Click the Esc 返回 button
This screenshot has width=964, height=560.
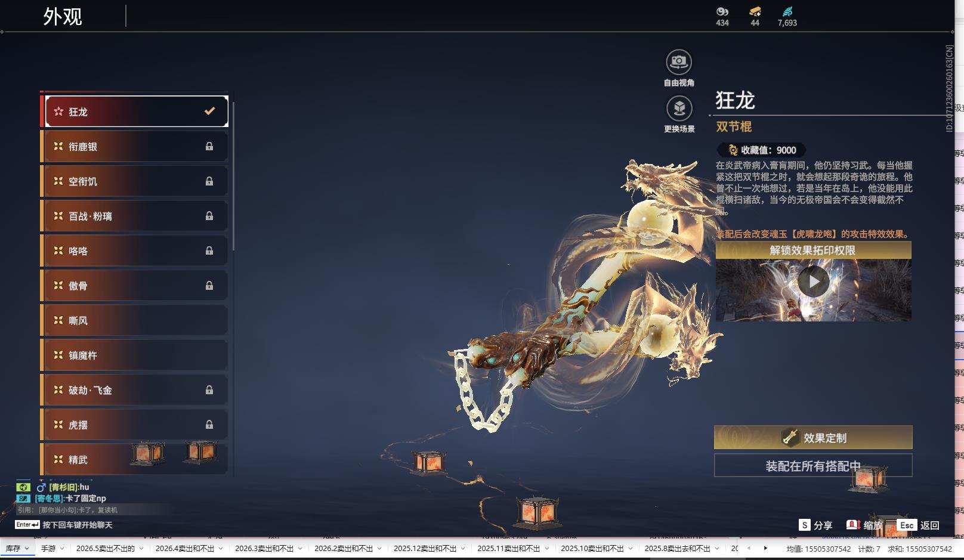click(x=918, y=525)
